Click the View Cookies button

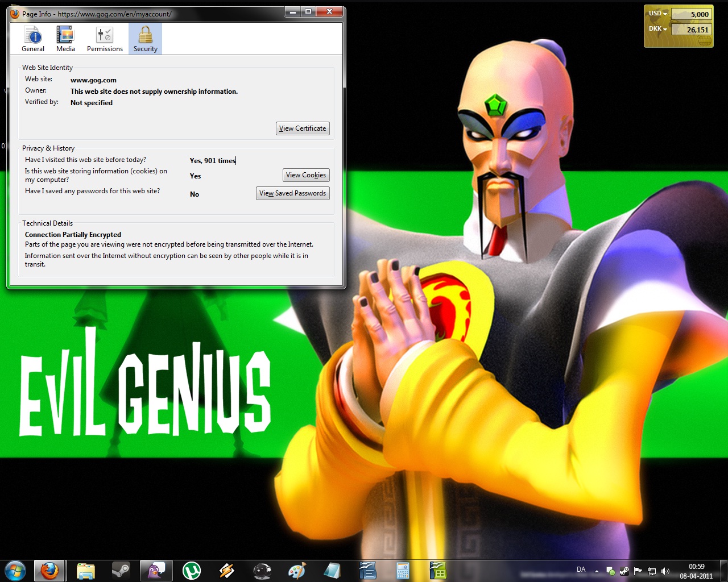pyautogui.click(x=306, y=175)
